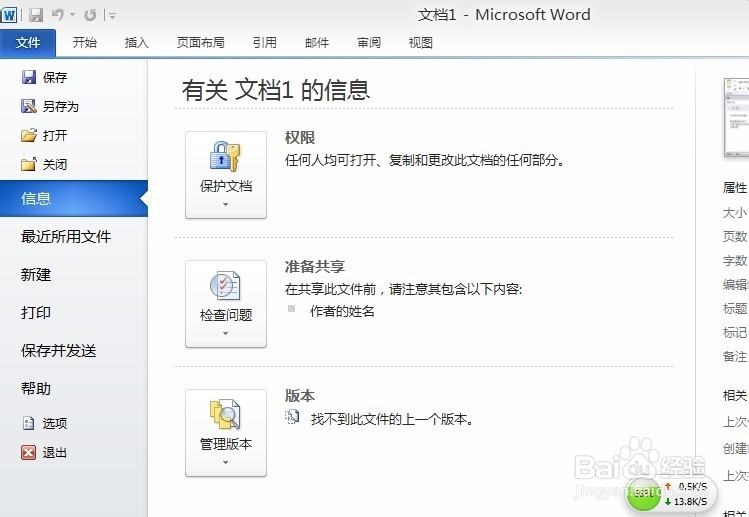Click the Word application icon in title bar
The width and height of the screenshot is (749, 517).
[x=9, y=15]
